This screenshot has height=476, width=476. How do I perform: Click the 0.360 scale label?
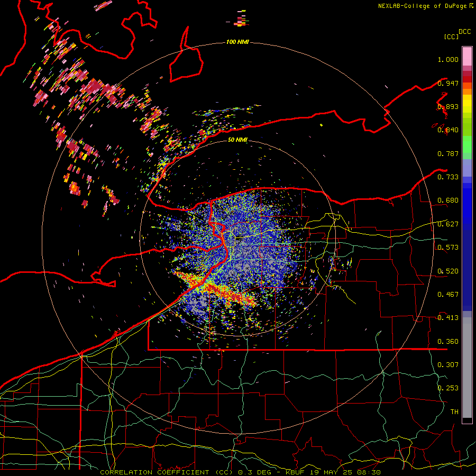(x=448, y=342)
